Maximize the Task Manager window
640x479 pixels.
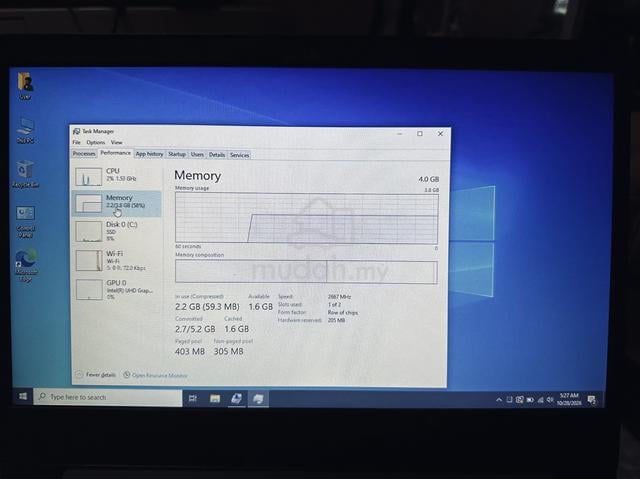point(420,133)
